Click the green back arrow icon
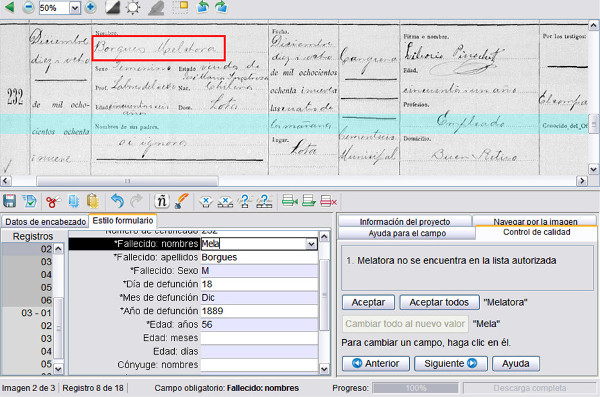Image resolution: width=600 pixels, height=397 pixels. click(10, 7)
